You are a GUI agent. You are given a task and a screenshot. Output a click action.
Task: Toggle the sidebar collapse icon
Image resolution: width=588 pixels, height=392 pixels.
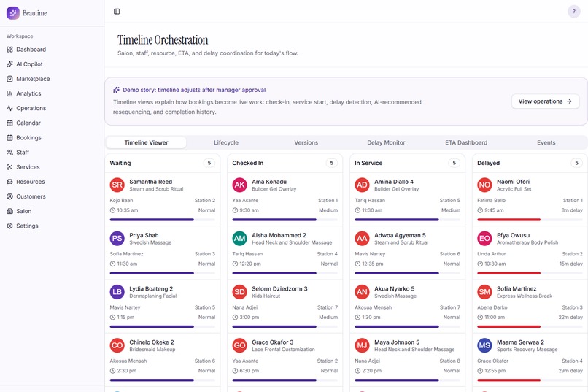coord(117,12)
